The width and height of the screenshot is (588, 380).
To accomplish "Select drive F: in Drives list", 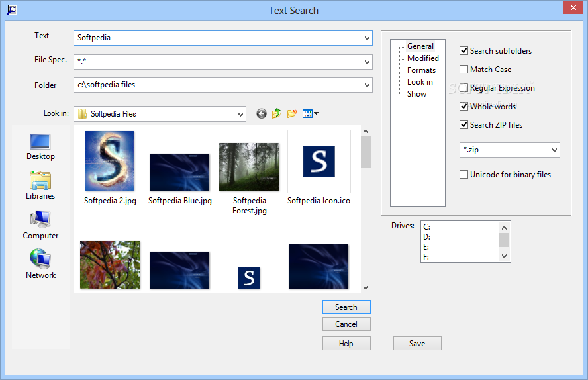I will point(426,257).
